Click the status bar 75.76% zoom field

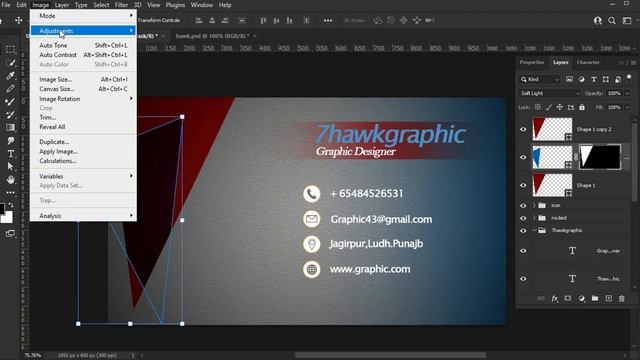pyautogui.click(x=33, y=356)
